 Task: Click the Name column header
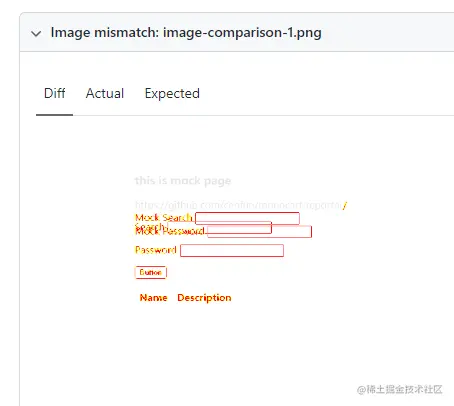[x=153, y=297]
